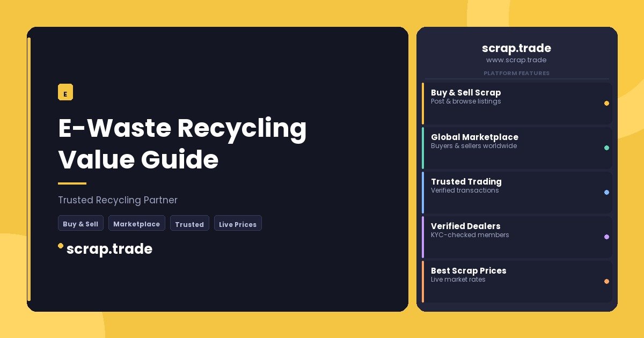644x338 pixels.
Task: Click the yellow dot beside scrap.trade
Action: (x=61, y=246)
